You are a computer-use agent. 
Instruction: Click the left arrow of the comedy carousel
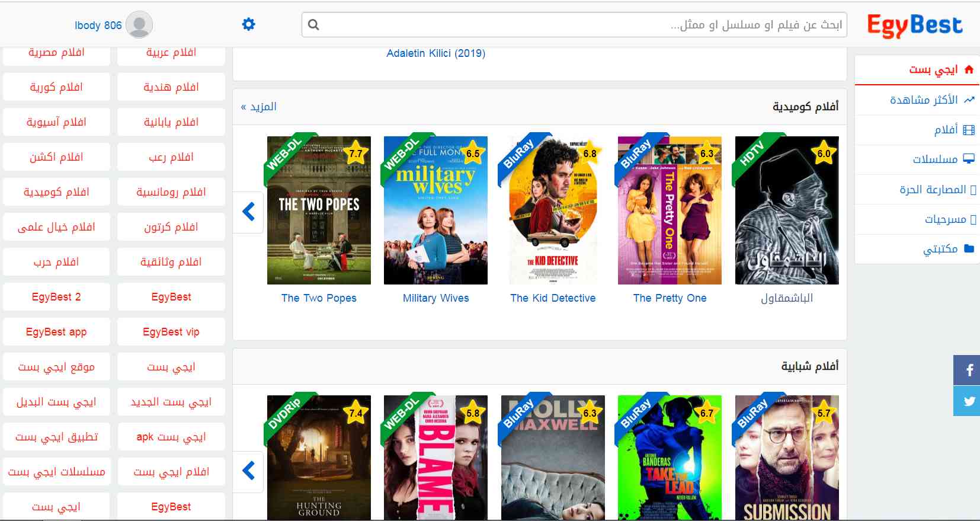[x=248, y=212]
